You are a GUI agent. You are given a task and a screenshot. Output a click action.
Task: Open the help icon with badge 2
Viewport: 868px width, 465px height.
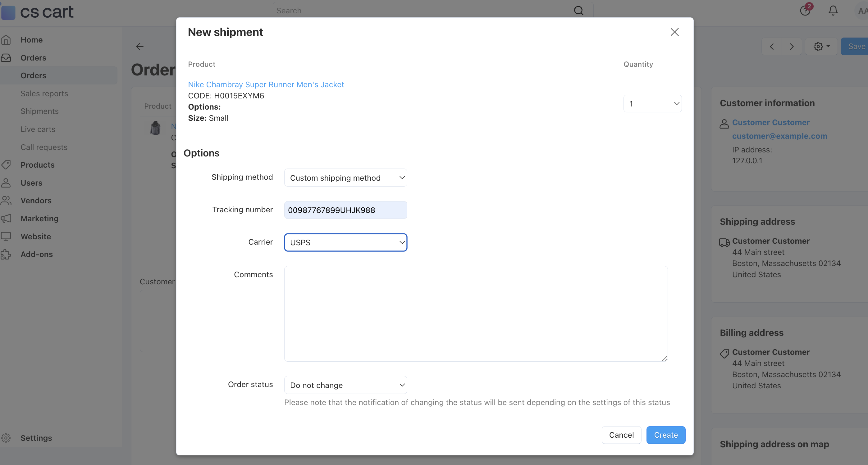[x=806, y=10]
